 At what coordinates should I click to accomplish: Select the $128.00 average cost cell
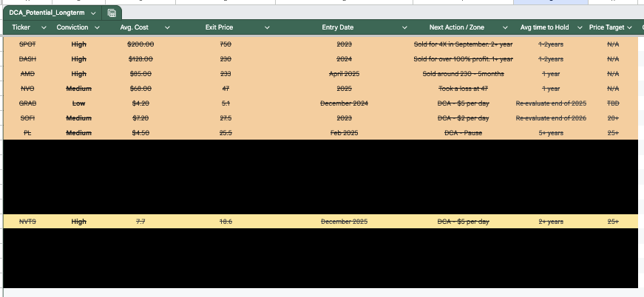coord(140,59)
